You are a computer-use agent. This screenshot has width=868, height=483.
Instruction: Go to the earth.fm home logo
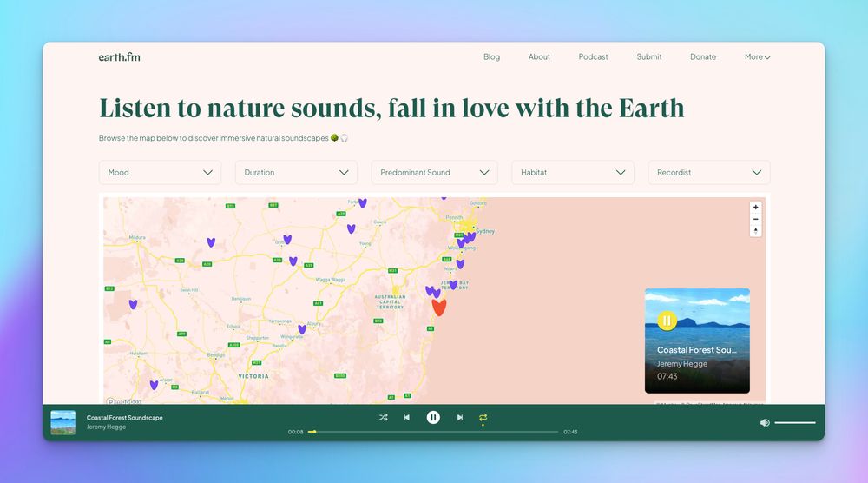coord(119,57)
